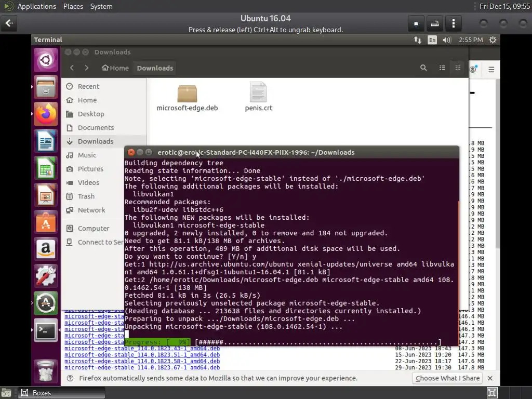Viewport: 532px width, 399px height.
Task: Select Network in Files sidebar
Action: click(93, 210)
